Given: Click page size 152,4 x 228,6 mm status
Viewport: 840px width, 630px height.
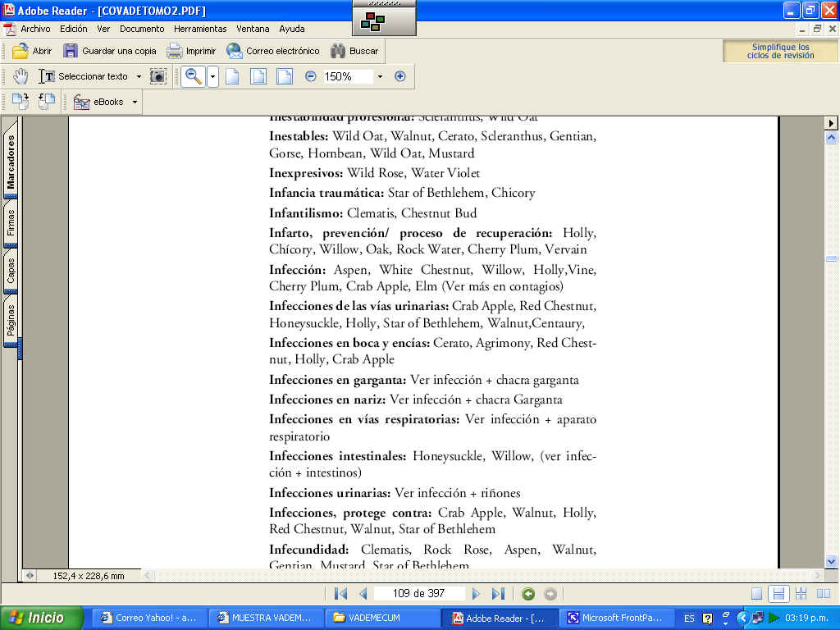Looking at the screenshot, I should click(x=89, y=576).
